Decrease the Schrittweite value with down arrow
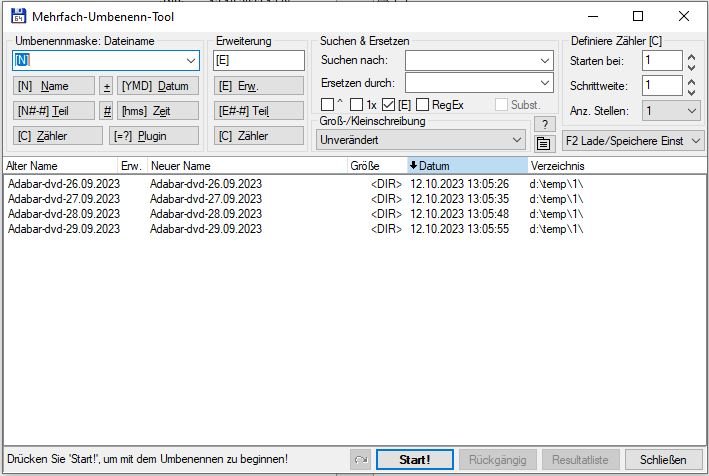The image size is (709, 476). pos(691,92)
